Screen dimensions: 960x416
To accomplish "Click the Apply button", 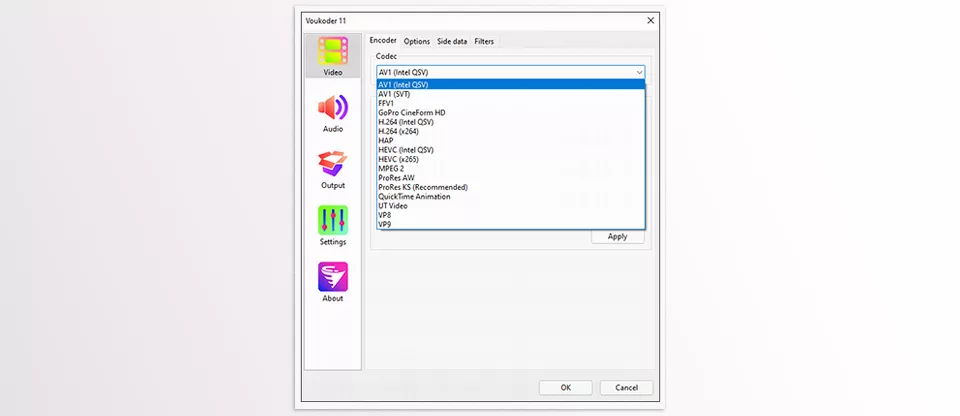I will [618, 236].
